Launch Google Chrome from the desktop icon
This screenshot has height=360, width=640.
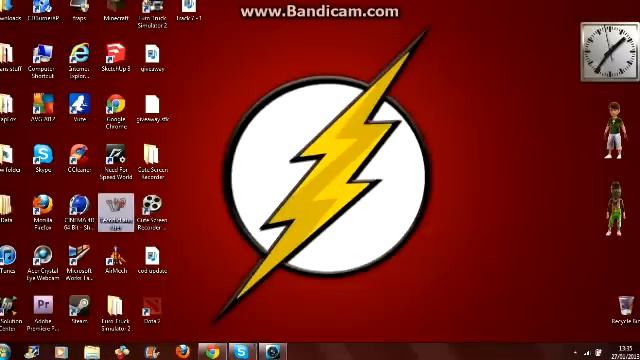coord(116,111)
